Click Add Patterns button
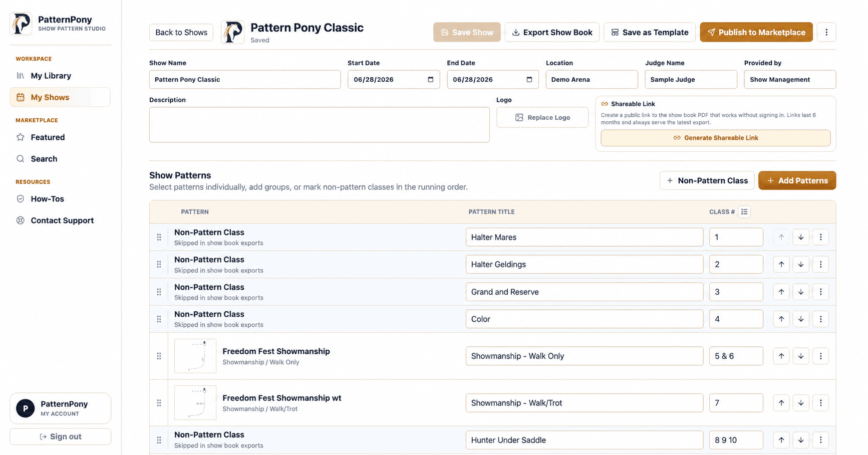The height and width of the screenshot is (455, 868). pos(797,180)
